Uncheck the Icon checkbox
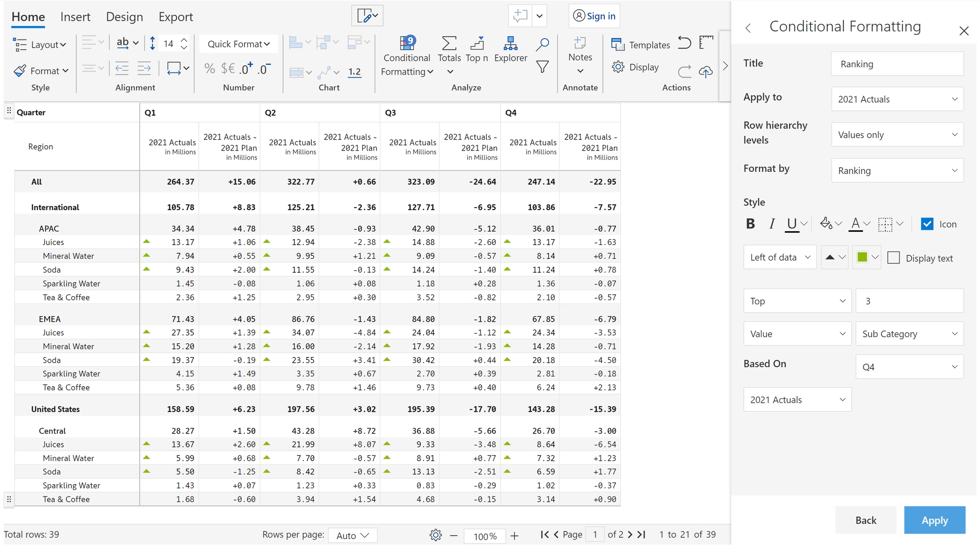The image size is (980, 548). click(x=927, y=224)
